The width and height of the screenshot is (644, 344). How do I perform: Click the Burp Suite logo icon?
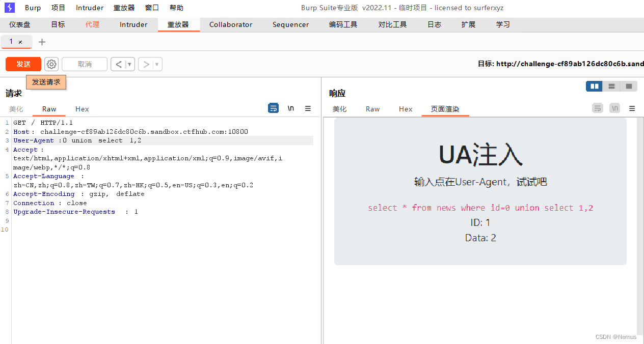[x=9, y=7]
